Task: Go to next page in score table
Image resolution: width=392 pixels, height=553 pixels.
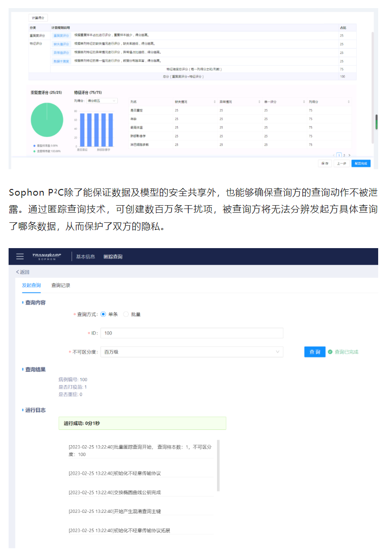Action: click(x=350, y=155)
